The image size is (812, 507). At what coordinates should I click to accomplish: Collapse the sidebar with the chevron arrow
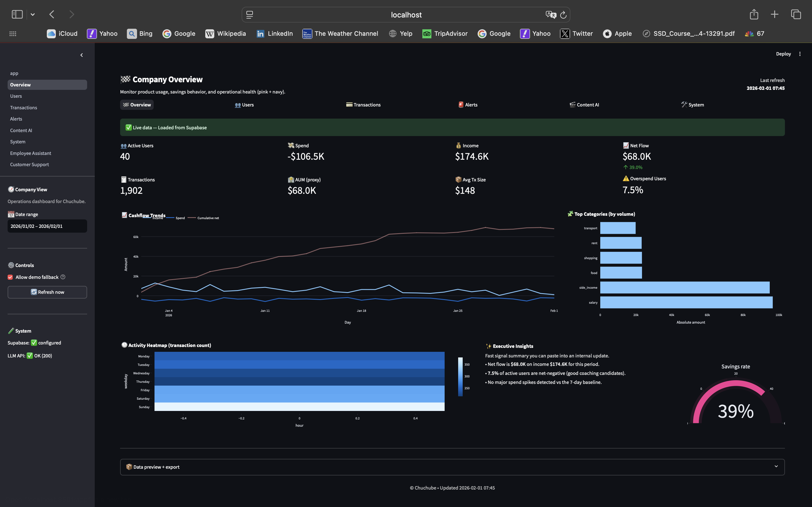click(81, 55)
